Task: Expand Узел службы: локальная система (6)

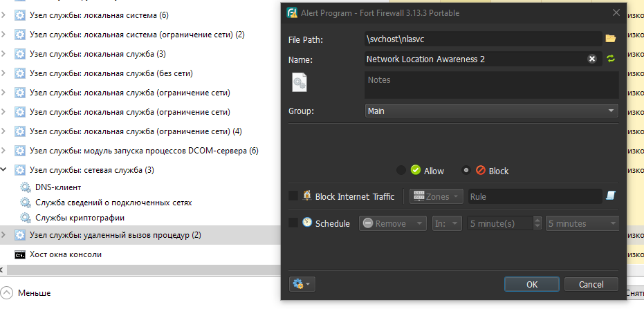Action: [3, 16]
